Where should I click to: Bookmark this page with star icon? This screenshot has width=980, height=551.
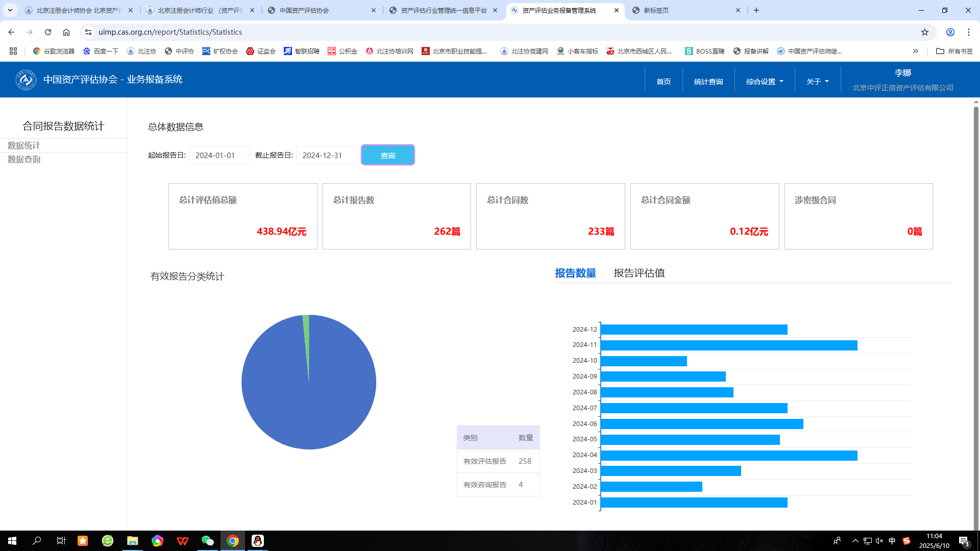pyautogui.click(x=925, y=32)
